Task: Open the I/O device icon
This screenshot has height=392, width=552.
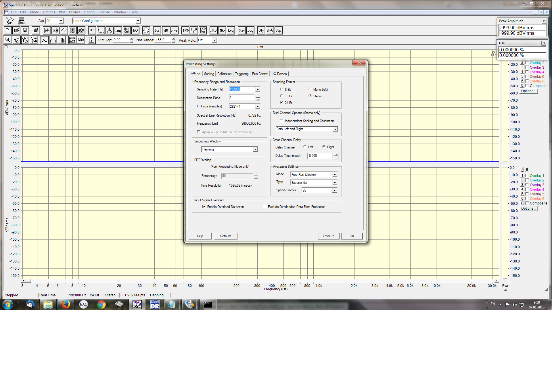Action: [x=135, y=30]
